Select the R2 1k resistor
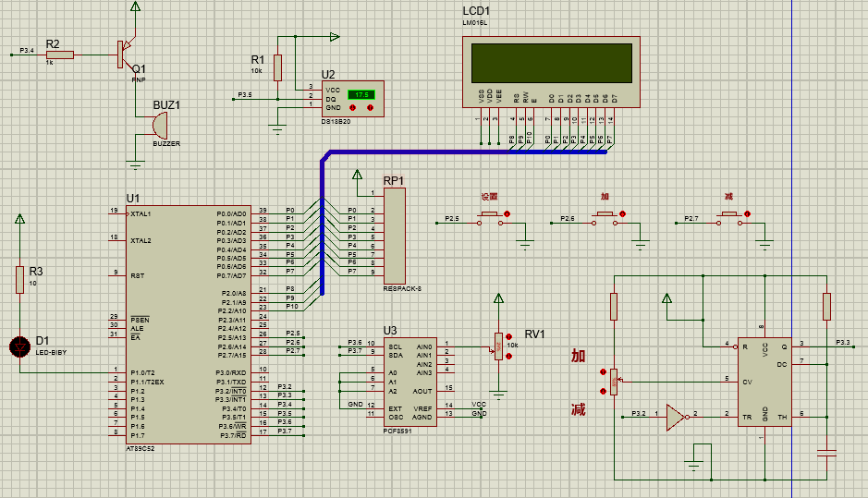Screen dimensions: 868x498 (59, 55)
